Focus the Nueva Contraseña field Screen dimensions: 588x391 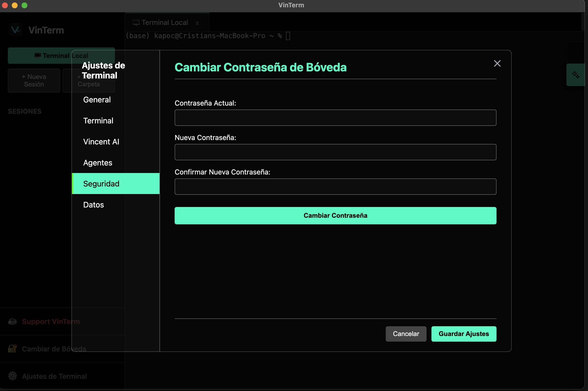point(335,152)
